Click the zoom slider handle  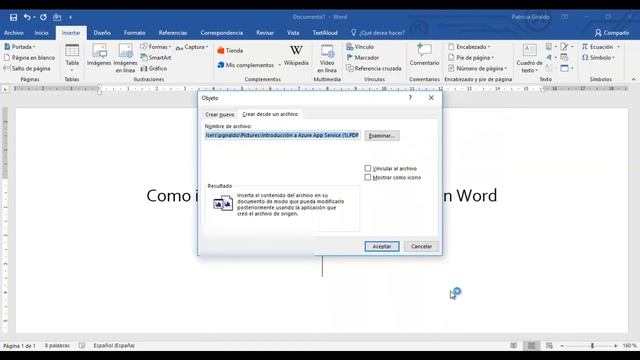592,346
